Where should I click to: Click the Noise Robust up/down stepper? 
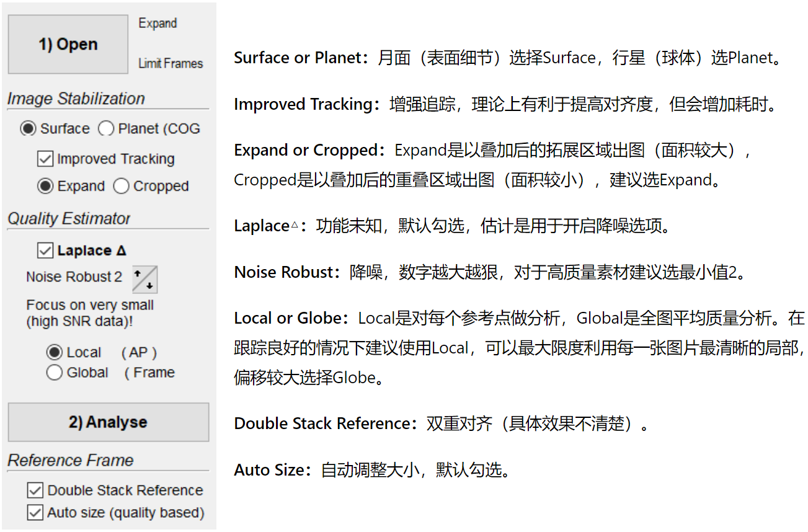(x=145, y=279)
